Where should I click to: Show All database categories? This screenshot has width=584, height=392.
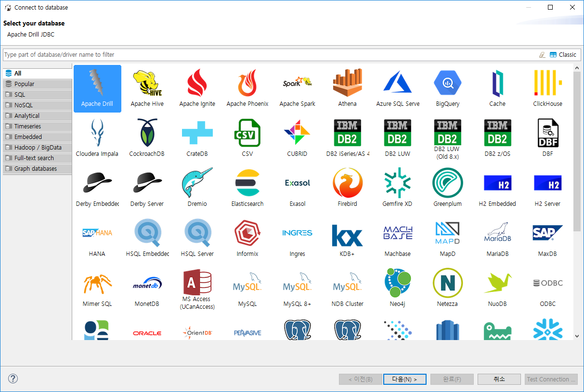38,74
